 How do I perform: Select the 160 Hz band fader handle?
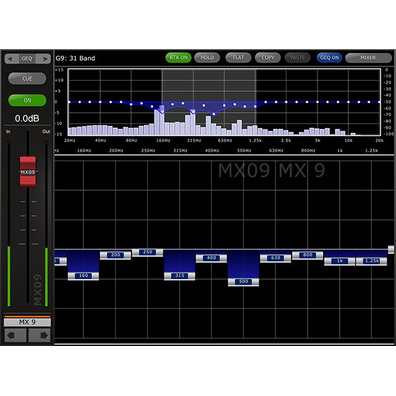[x=83, y=276]
